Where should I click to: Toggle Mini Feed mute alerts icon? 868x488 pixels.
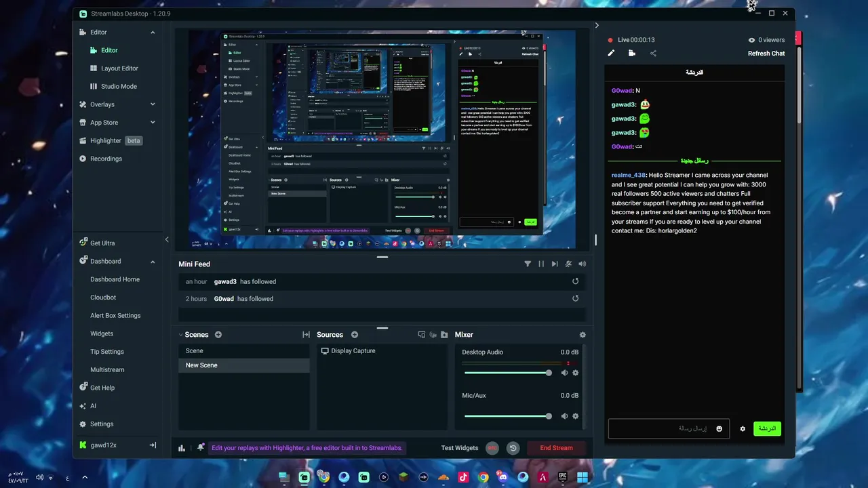point(568,264)
